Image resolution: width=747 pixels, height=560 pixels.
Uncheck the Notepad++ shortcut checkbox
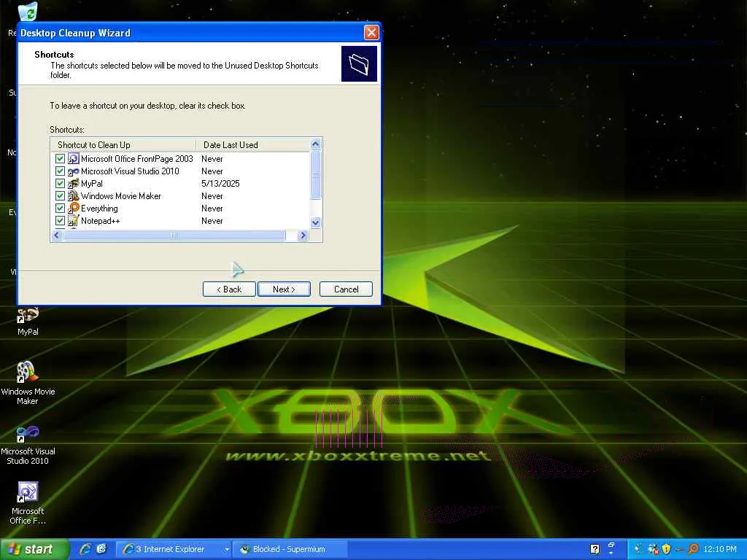pos(60,220)
